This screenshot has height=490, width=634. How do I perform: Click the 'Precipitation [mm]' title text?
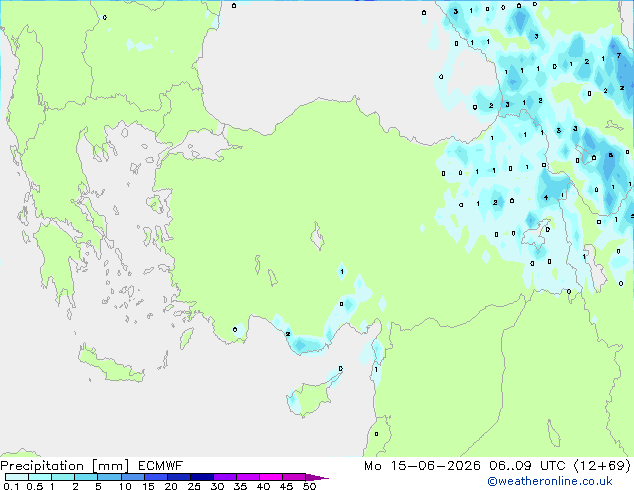coord(65,466)
